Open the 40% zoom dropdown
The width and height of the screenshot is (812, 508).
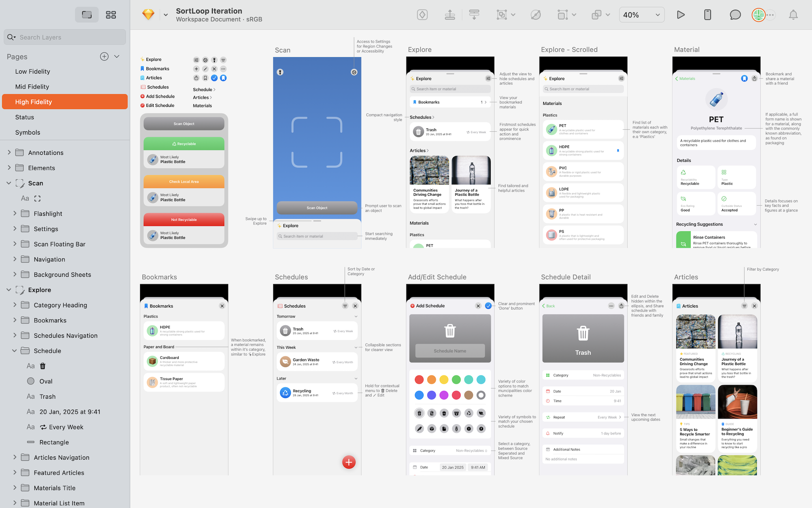pyautogui.click(x=641, y=15)
